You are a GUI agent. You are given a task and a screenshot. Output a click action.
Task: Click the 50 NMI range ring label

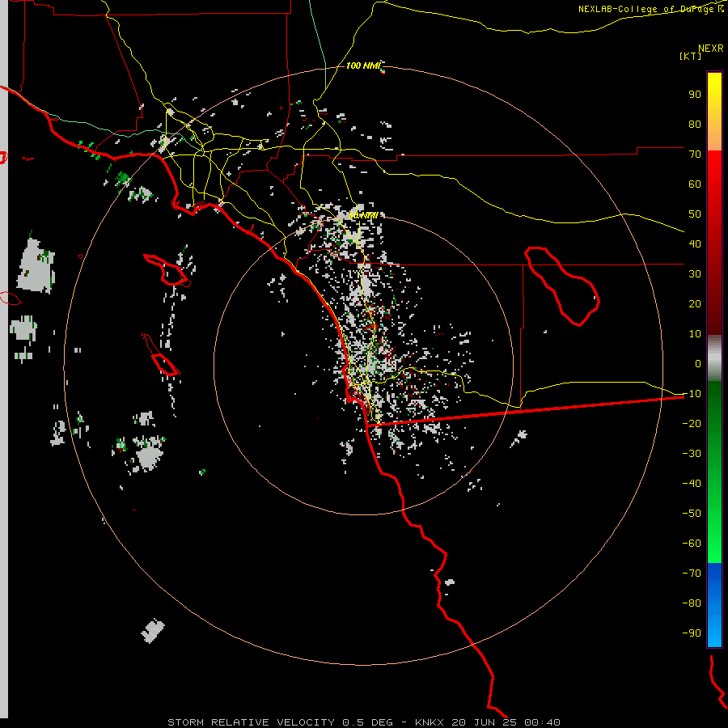tap(363, 215)
